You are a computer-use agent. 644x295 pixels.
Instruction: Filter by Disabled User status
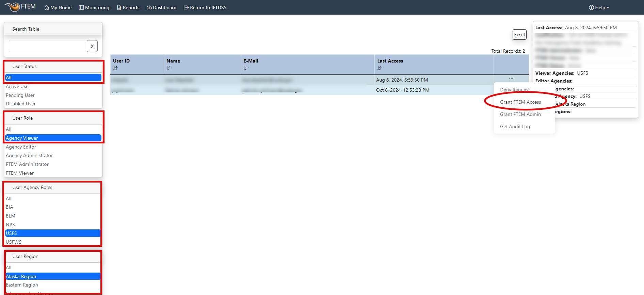pos(53,104)
